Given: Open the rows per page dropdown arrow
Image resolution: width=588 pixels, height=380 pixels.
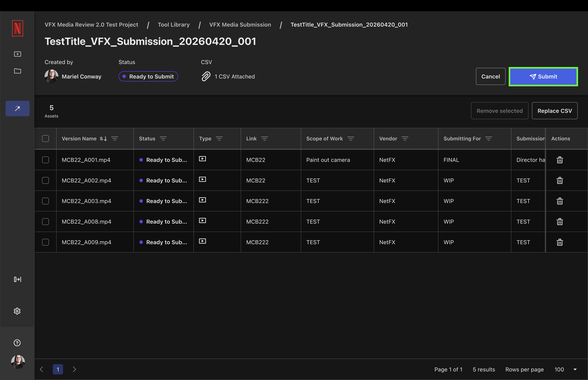Looking at the screenshot, I should pyautogui.click(x=575, y=369).
